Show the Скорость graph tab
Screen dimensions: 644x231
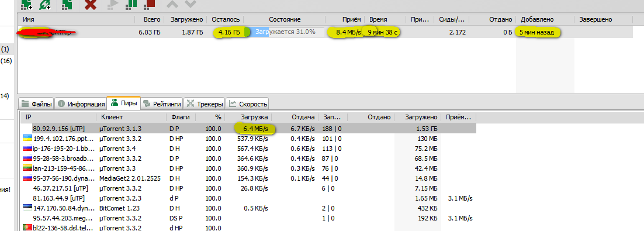248,104
